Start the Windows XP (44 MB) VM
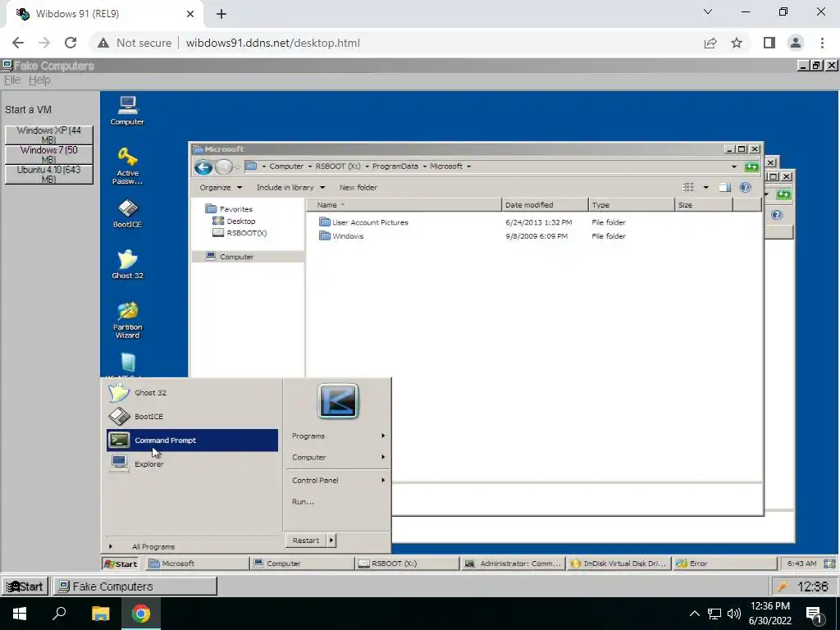 tap(48, 135)
